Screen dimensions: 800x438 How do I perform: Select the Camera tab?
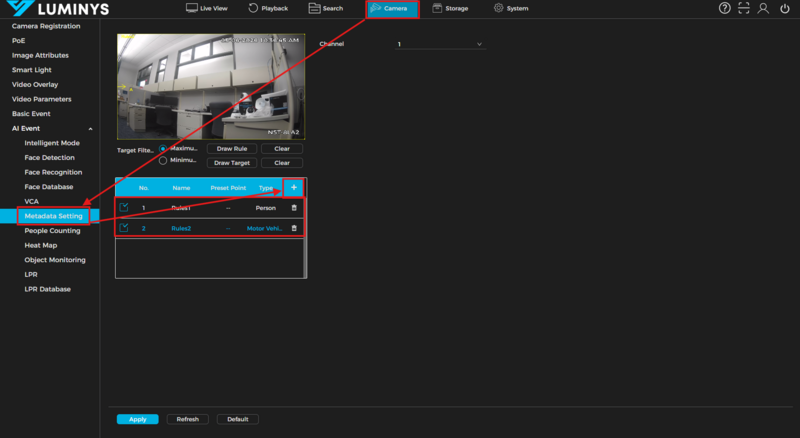pos(392,9)
